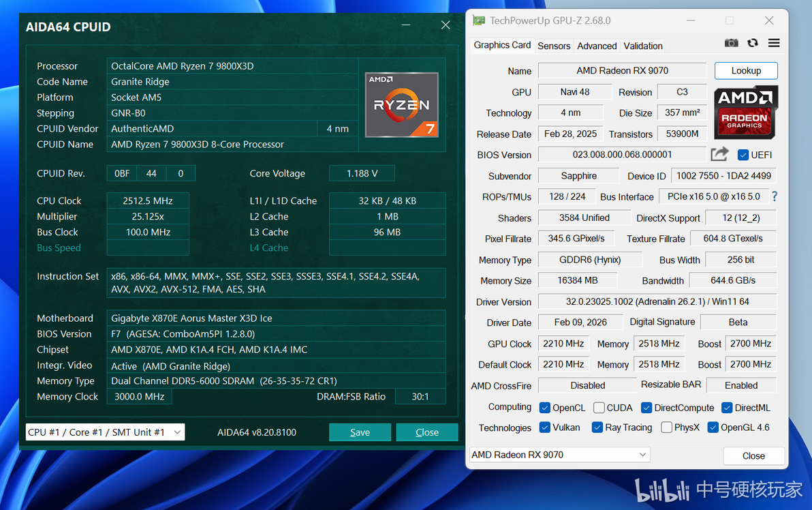
Task: Click the AMD Radeon Graphics logo
Action: [746, 112]
